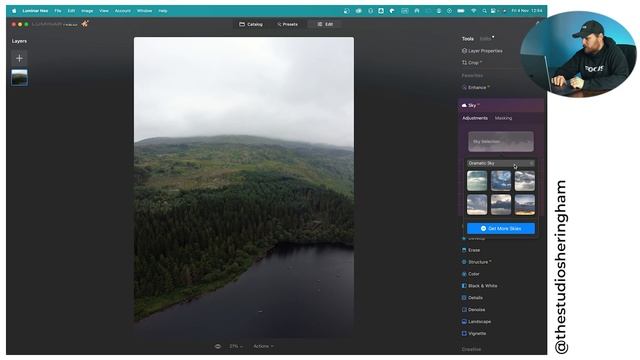Open the Erase tool

click(x=471, y=250)
